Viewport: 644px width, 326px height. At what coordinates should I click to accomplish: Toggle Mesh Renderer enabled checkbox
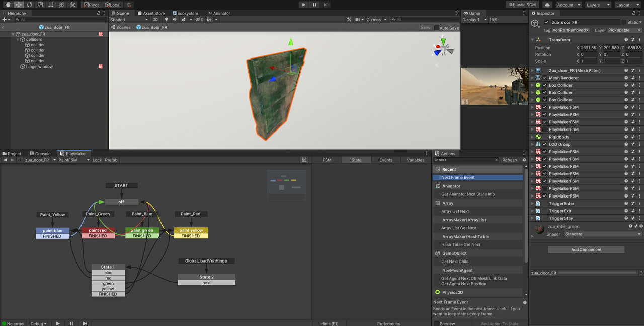coord(544,78)
